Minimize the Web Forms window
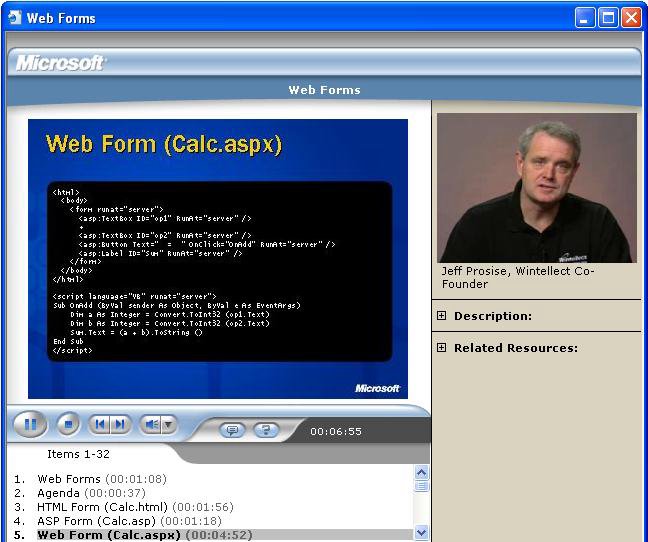This screenshot has height=542, width=648. pyautogui.click(x=585, y=18)
